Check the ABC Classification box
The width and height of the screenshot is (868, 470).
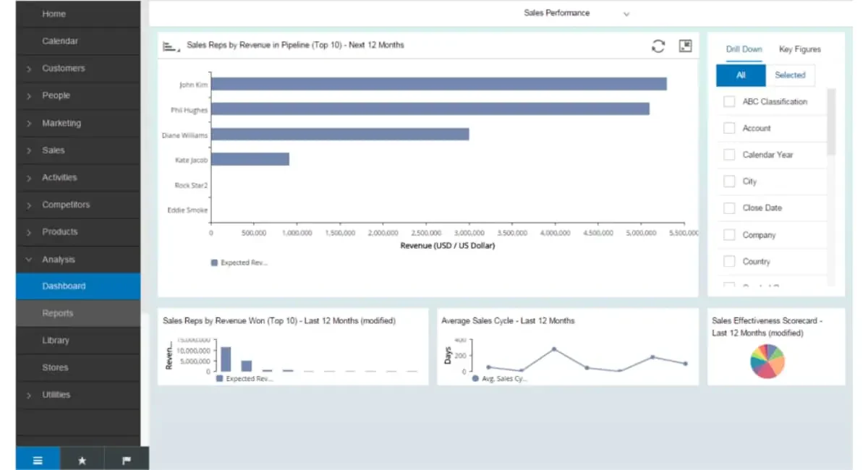[729, 102]
